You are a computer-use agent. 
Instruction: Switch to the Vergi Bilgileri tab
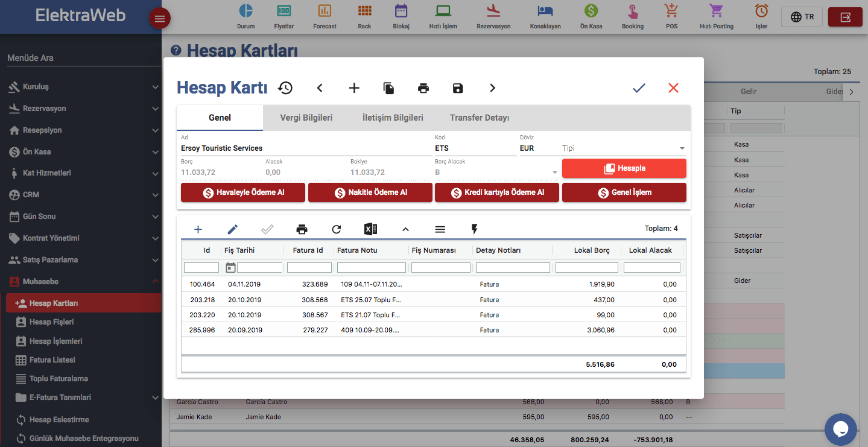point(306,118)
